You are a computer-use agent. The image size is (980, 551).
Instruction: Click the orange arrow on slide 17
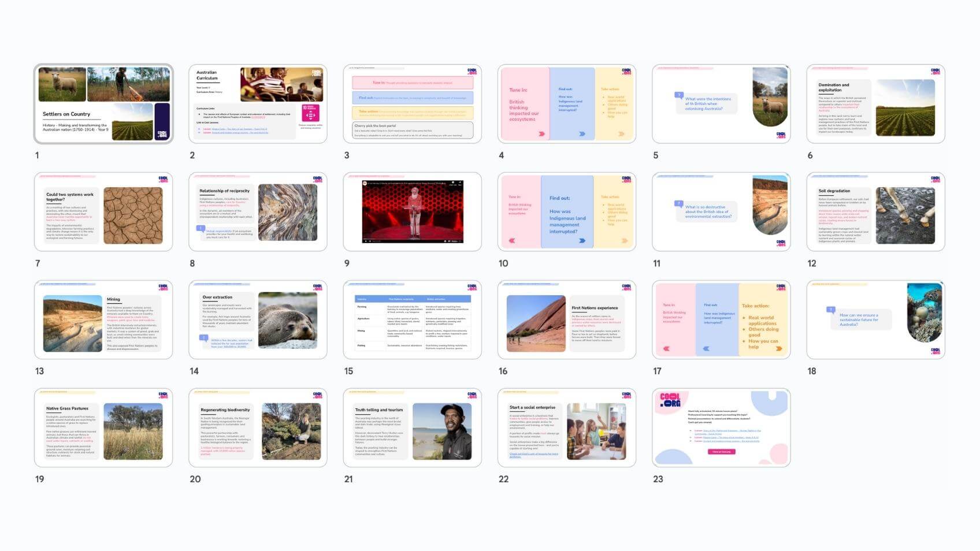779,349
